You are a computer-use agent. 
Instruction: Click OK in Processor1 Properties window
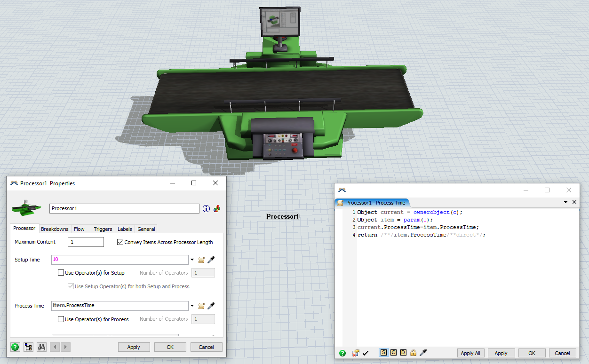(x=170, y=347)
